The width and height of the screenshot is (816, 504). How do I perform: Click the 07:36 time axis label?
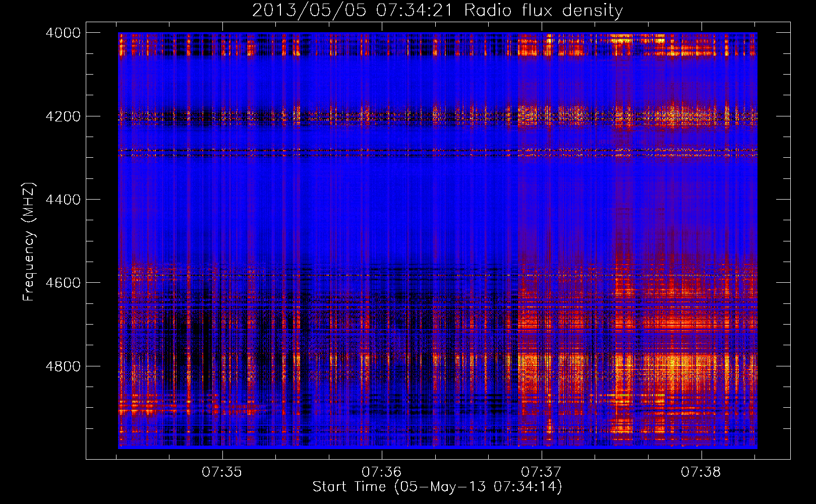click(x=382, y=472)
